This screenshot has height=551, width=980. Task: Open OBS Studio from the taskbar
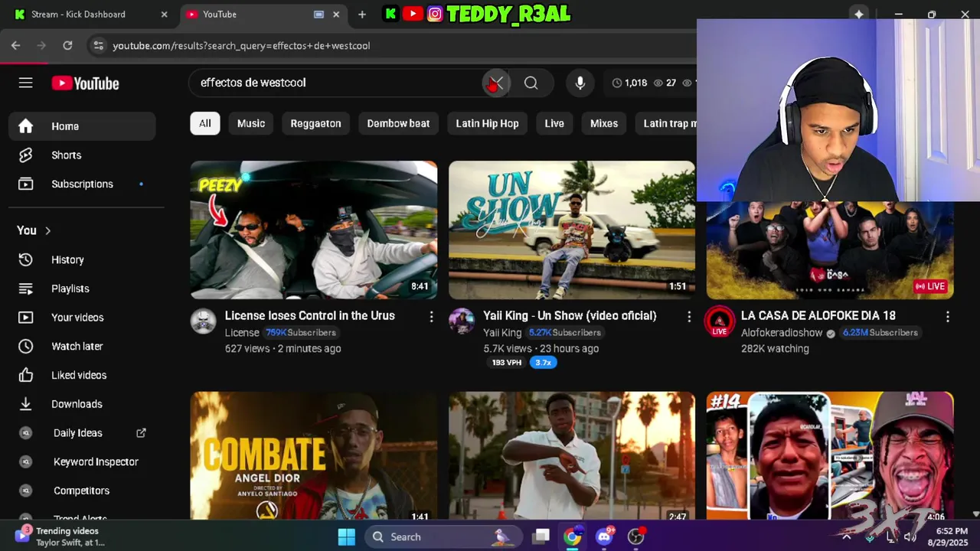[x=635, y=536]
